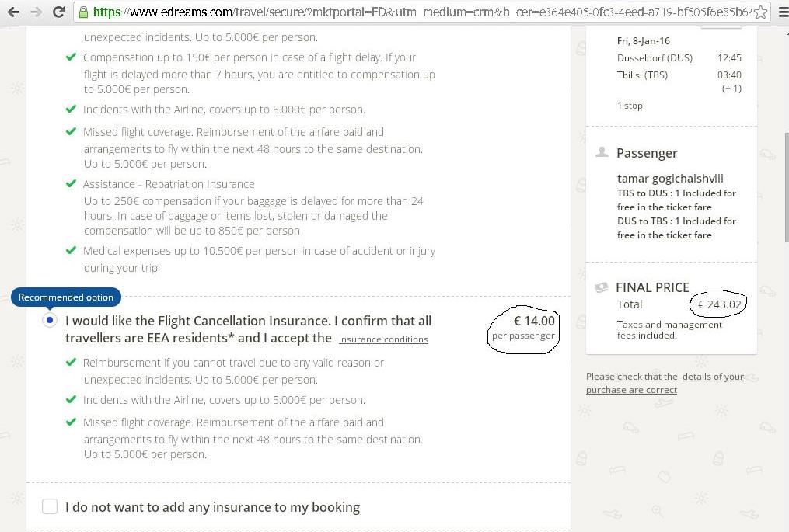Open the Chrome hamburger menu

[x=779, y=12]
